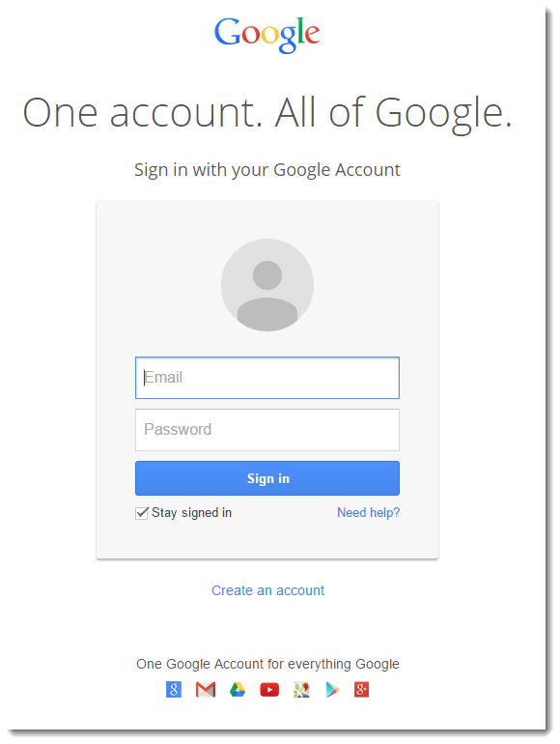Click the red YouTube play icon
Image resolution: width=560 pixels, height=744 pixels.
pyautogui.click(x=269, y=690)
